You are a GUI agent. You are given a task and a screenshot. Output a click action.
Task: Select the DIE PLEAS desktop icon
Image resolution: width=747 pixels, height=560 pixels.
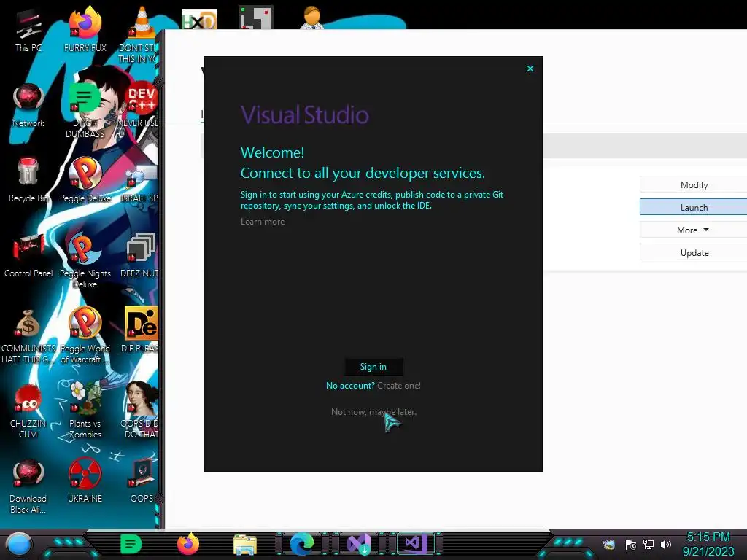tap(141, 330)
